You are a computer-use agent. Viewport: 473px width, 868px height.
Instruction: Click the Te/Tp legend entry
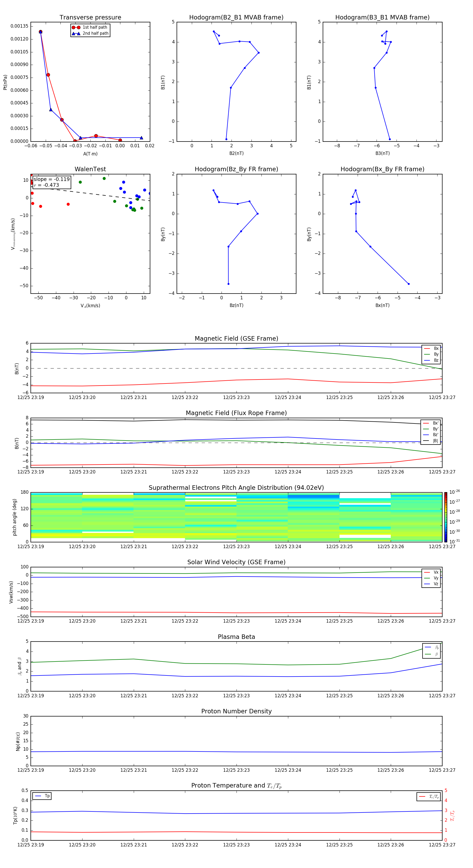click(429, 796)
